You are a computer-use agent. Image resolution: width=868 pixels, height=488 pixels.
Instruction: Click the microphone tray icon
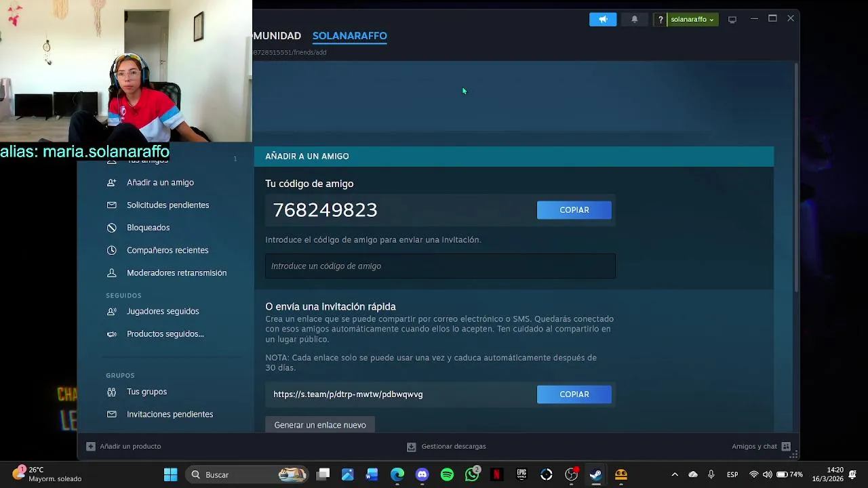point(711,475)
